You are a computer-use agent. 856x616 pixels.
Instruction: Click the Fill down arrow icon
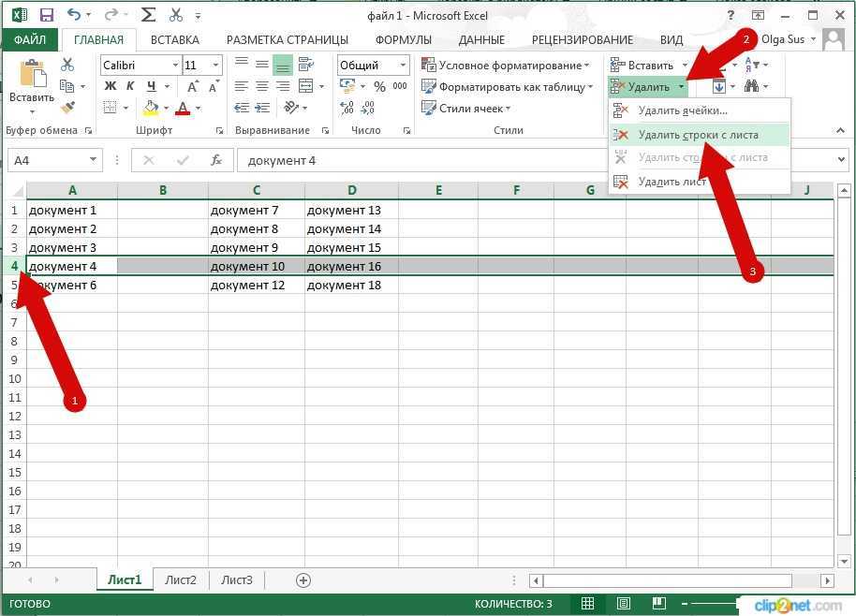click(x=719, y=86)
